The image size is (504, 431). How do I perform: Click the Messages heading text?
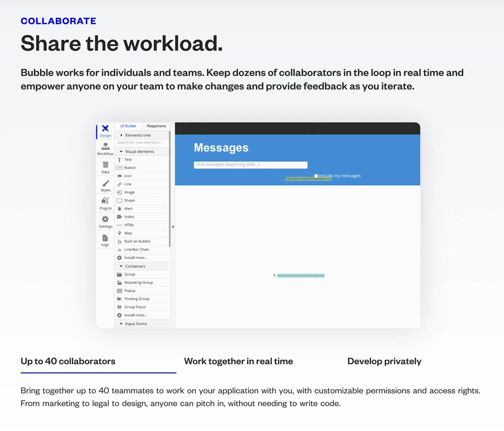221,148
